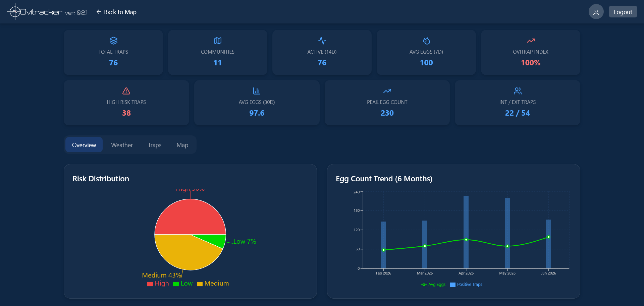Click the Peak Egg Count value 230
The image size is (644, 306).
pyautogui.click(x=387, y=113)
